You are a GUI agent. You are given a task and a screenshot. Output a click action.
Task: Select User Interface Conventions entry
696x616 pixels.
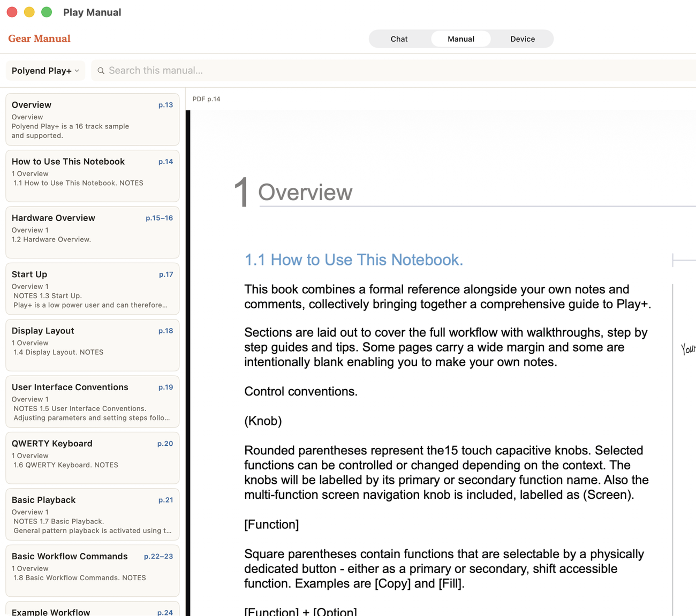point(93,402)
